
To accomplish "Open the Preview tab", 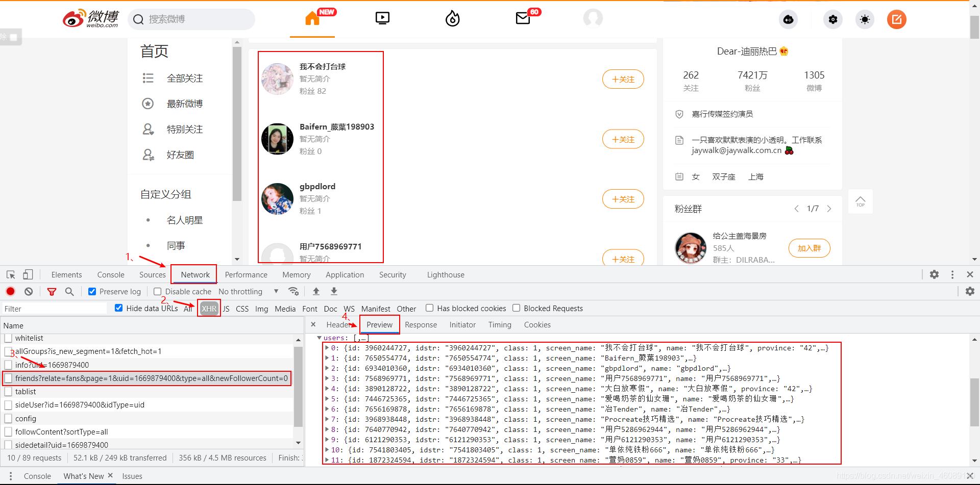I will (x=379, y=324).
